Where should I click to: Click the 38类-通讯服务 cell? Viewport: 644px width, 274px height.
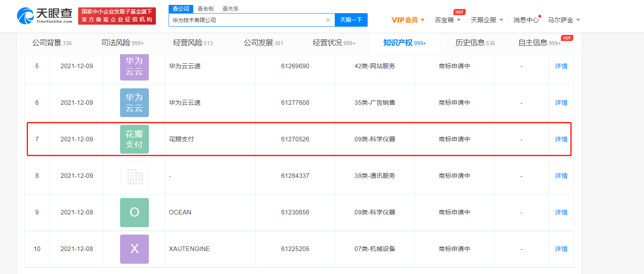375,176
